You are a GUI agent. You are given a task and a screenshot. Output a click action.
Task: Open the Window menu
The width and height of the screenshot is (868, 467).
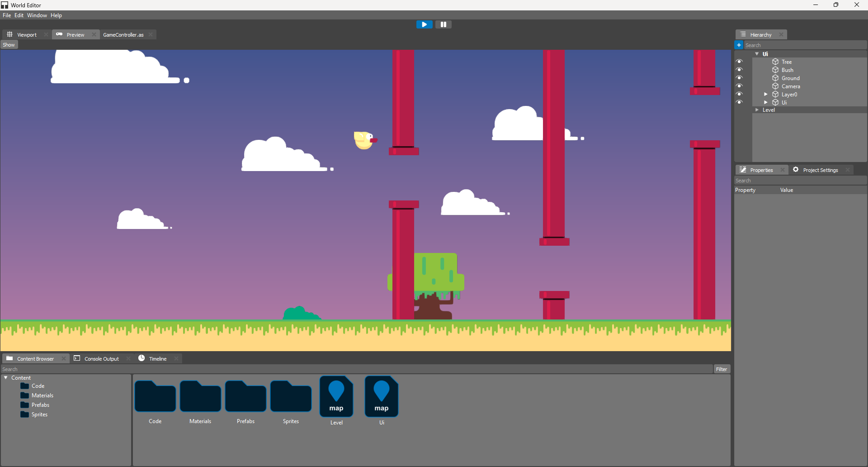(x=37, y=15)
